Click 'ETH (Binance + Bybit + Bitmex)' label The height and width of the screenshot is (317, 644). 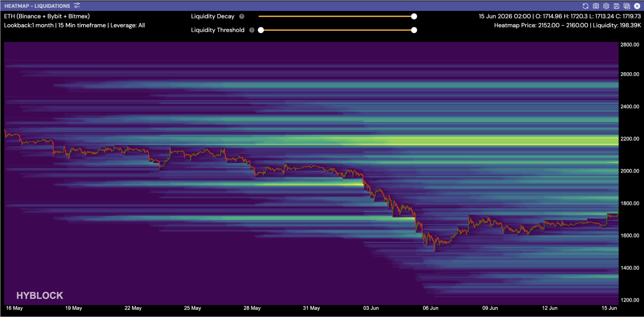pyautogui.click(x=47, y=16)
